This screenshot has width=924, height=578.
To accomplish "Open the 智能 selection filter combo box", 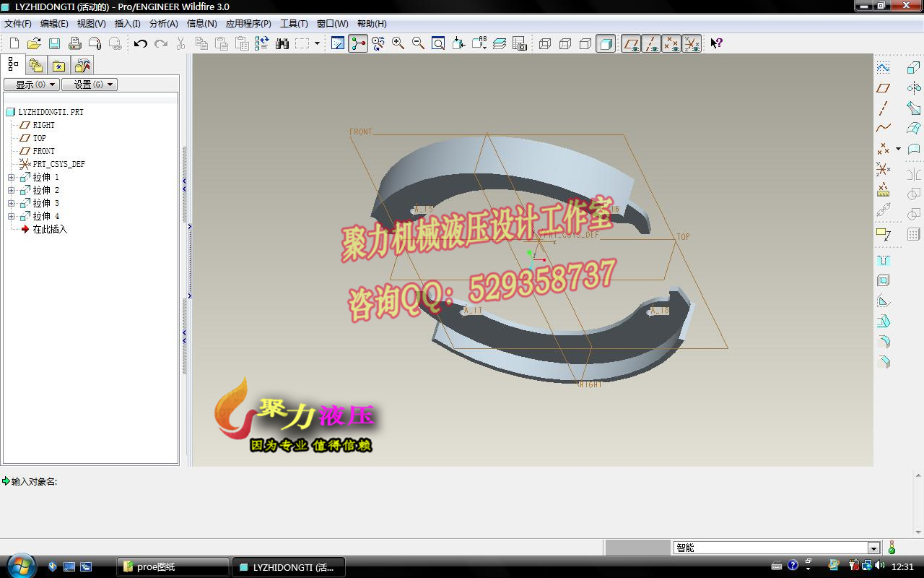I will [776, 548].
